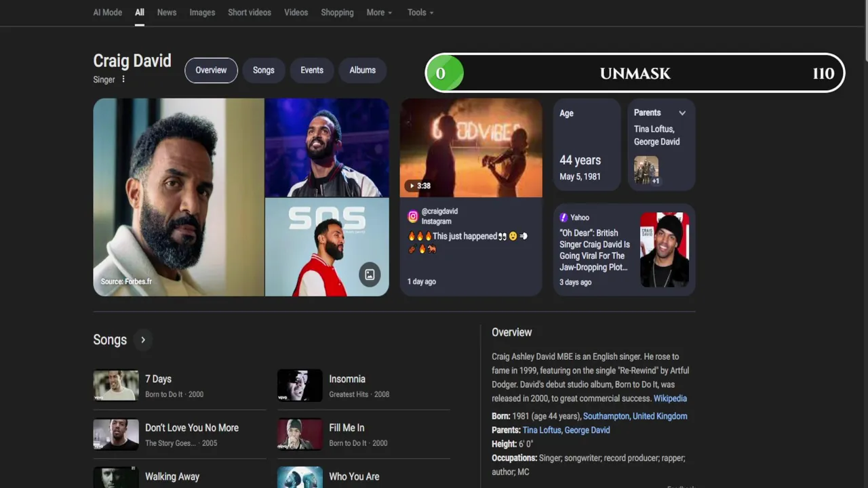Select the Songs chip
Screen dimensions: 868x488
[264, 70]
